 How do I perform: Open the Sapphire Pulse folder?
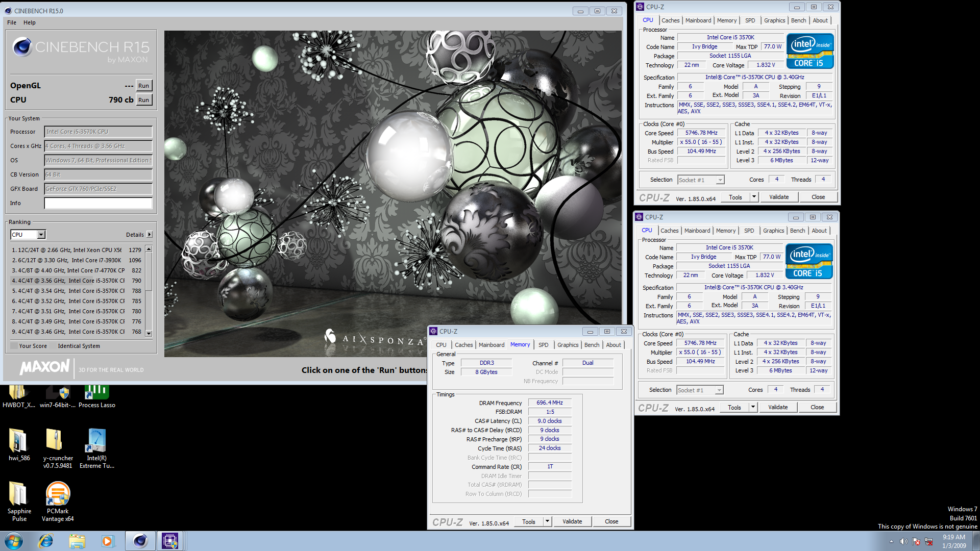19,502
